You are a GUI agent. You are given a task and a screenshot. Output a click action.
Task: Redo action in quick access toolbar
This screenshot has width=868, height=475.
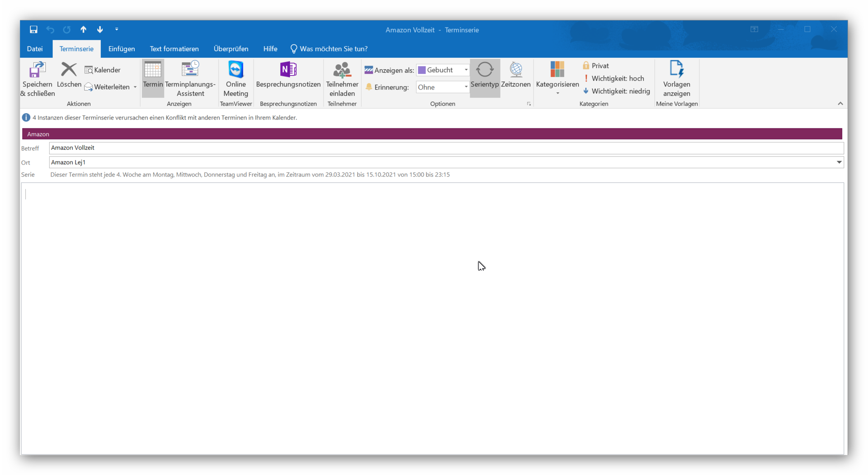[x=67, y=29]
